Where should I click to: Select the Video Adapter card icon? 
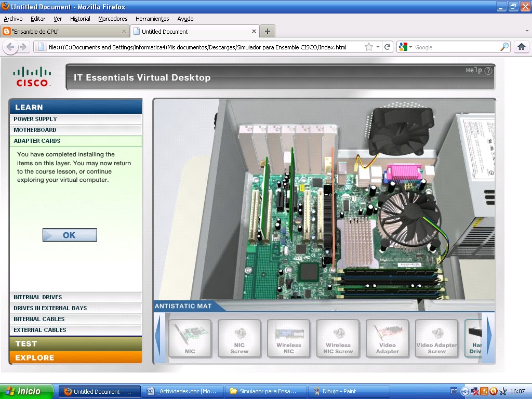[387, 338]
